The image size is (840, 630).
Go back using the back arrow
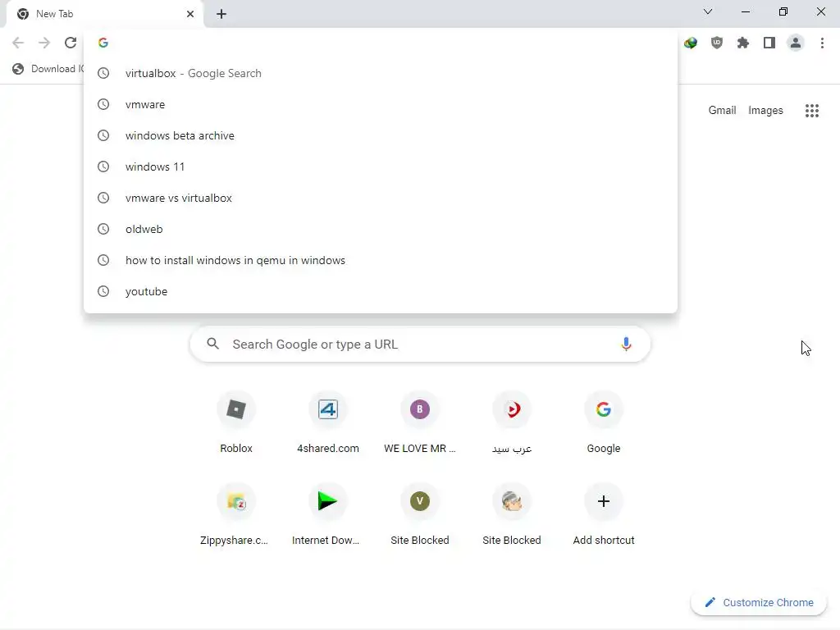tap(18, 43)
